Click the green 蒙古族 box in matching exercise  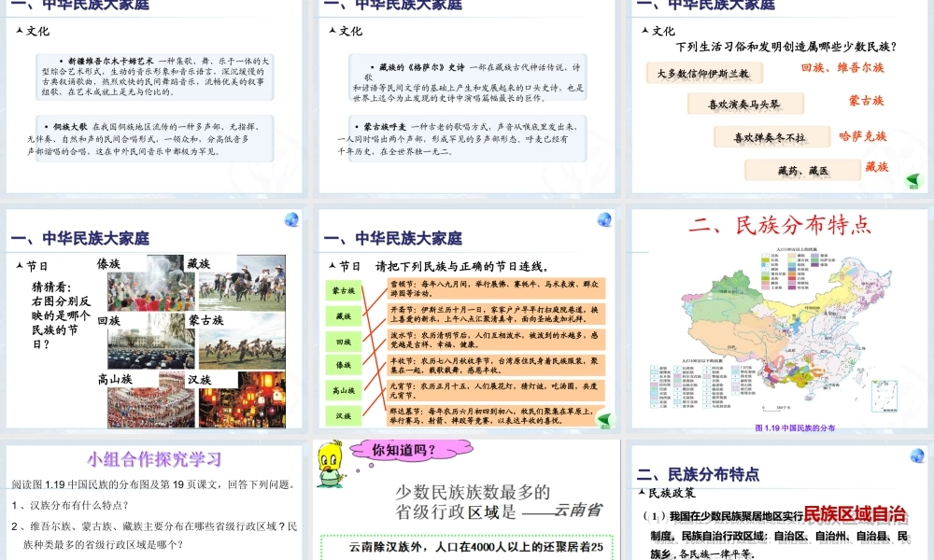344,291
